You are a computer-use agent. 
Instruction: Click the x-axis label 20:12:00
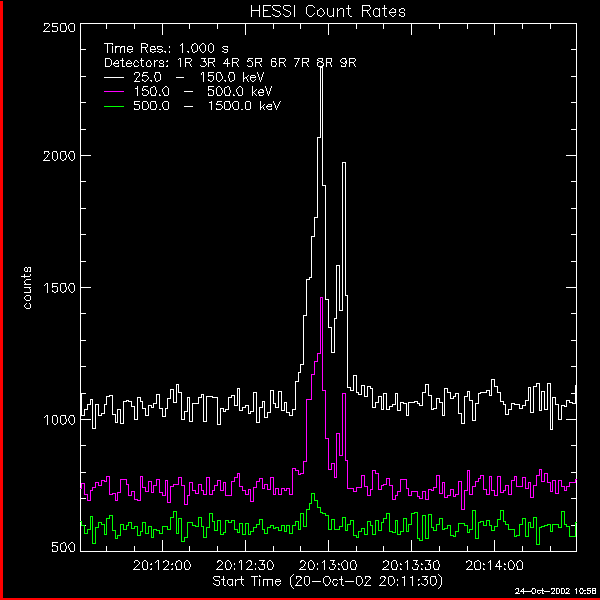[x=162, y=565]
